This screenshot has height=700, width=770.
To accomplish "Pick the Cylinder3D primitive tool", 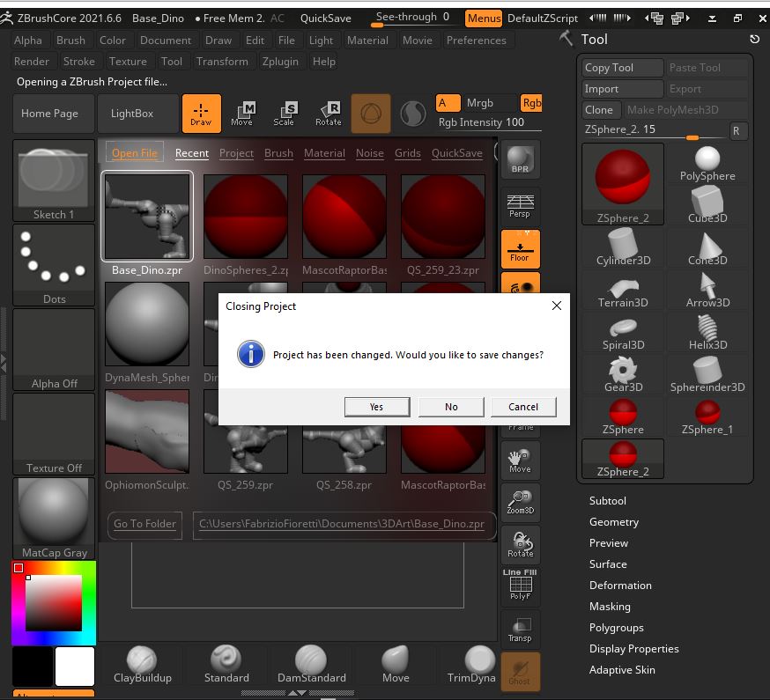I will point(623,245).
